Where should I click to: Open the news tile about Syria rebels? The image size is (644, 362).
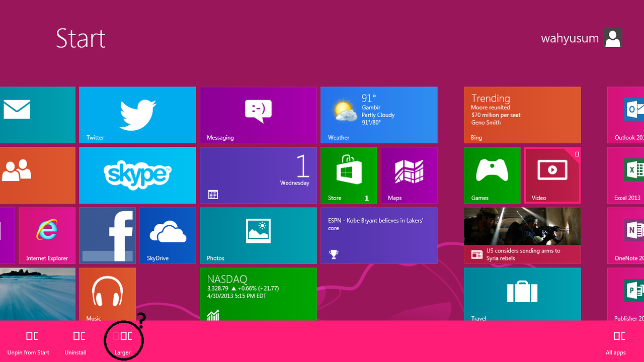click(x=522, y=236)
